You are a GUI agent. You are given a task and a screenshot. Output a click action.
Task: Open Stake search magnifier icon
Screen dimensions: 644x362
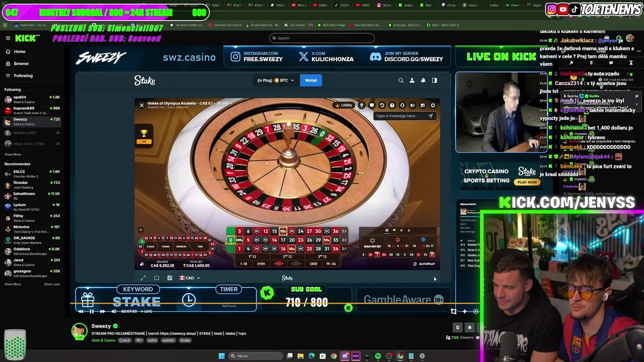(401, 80)
